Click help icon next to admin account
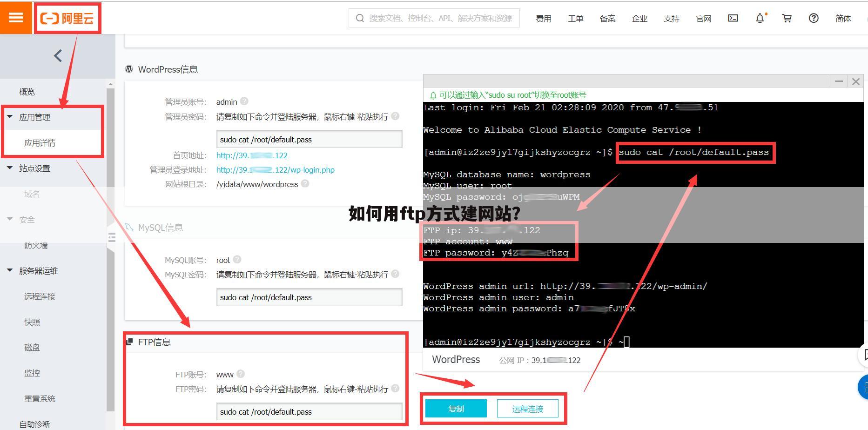 244,101
